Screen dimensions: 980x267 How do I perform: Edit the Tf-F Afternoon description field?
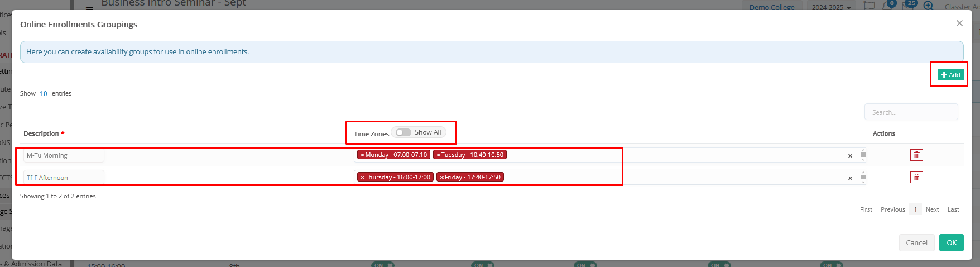[x=64, y=178]
